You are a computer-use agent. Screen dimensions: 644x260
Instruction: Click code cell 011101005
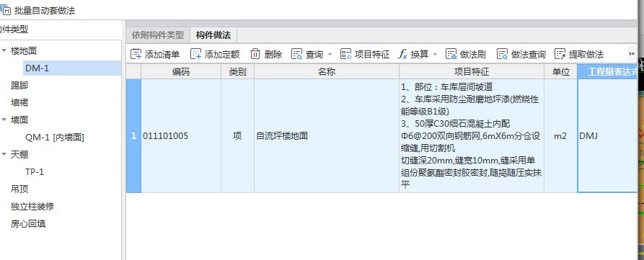coord(181,135)
